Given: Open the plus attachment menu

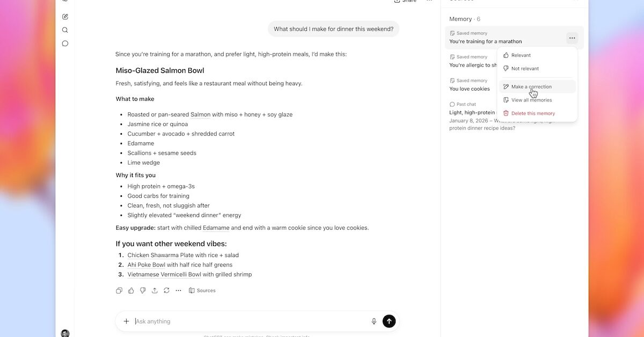Looking at the screenshot, I should pos(126,321).
